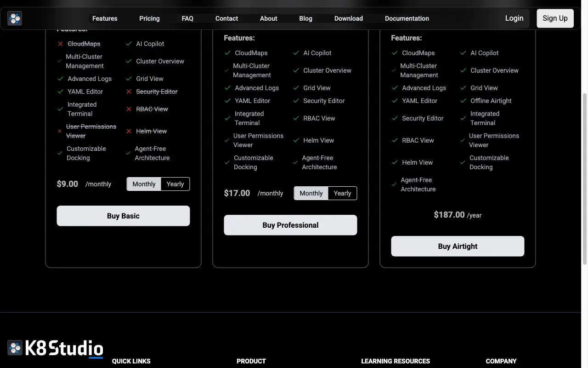Click the Buy Professional button
This screenshot has height=368, width=588.
pyautogui.click(x=290, y=225)
